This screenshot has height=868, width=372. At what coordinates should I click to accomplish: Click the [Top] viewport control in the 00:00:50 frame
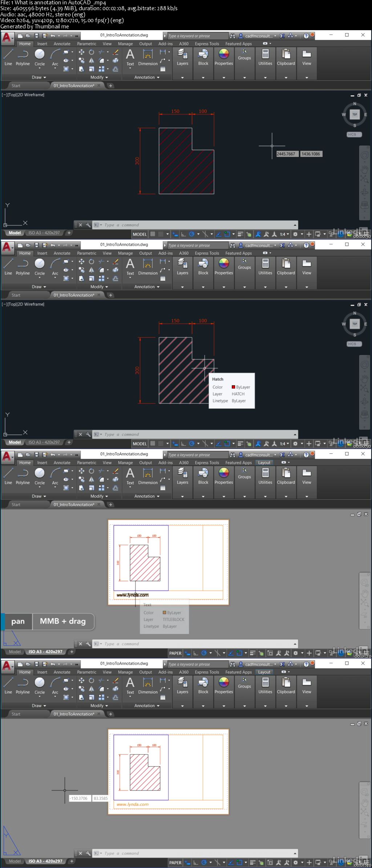tap(12, 304)
